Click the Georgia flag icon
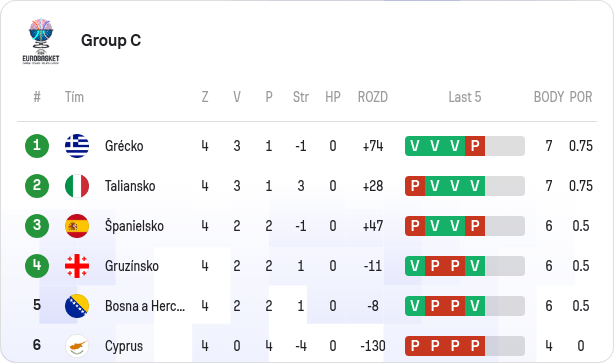 [x=77, y=266]
